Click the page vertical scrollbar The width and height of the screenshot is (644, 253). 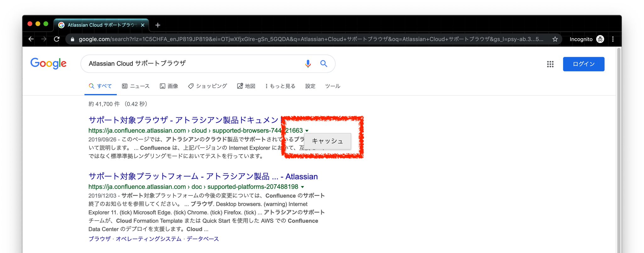619,150
